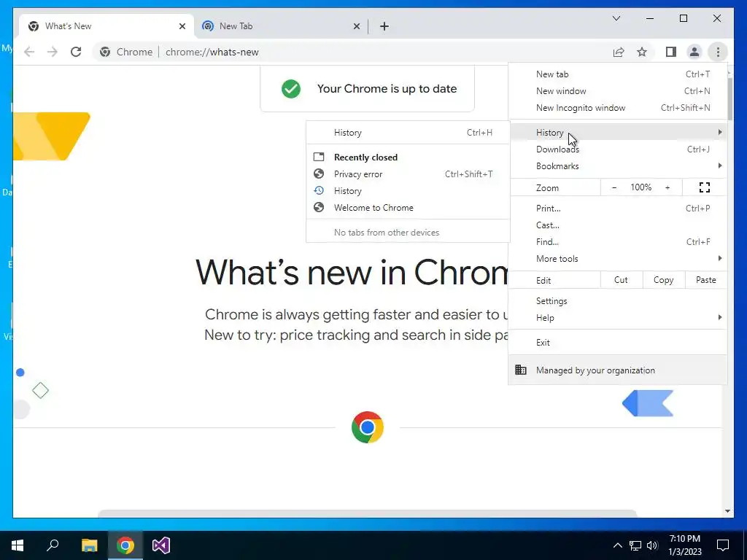
Task: Expand the Bookmarks submenu
Action: pos(618,166)
